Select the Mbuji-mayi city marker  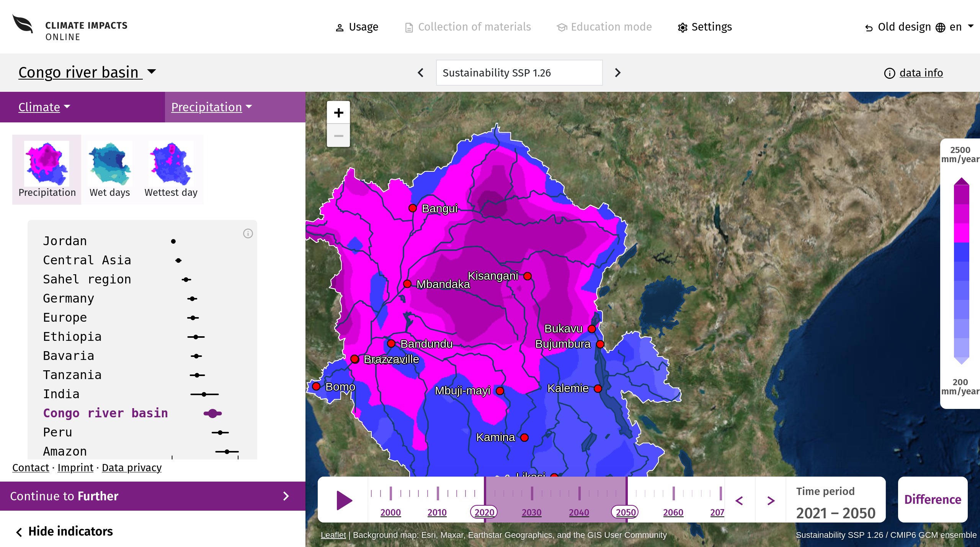[500, 391]
